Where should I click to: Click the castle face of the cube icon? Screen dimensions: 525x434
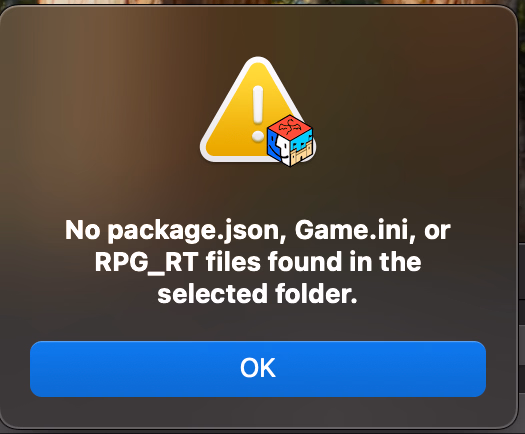click(303, 149)
